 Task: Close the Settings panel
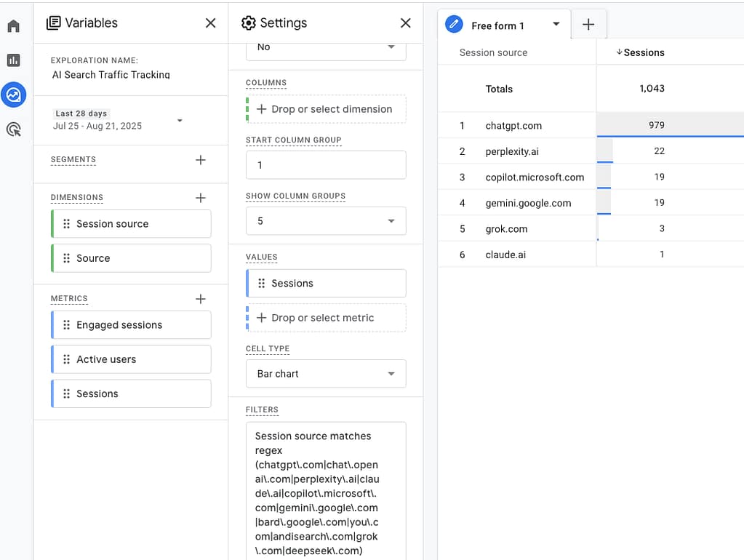(406, 23)
